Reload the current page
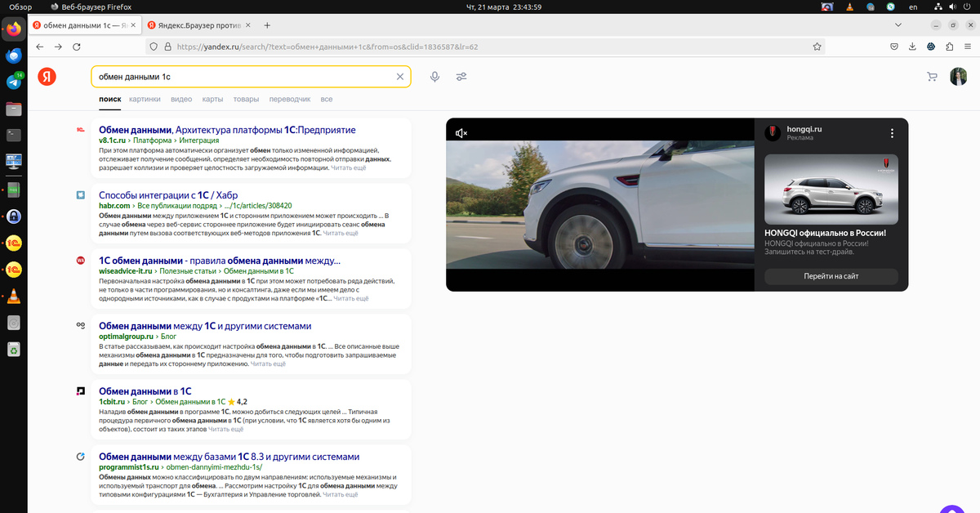This screenshot has height=513, width=980. pos(77,47)
